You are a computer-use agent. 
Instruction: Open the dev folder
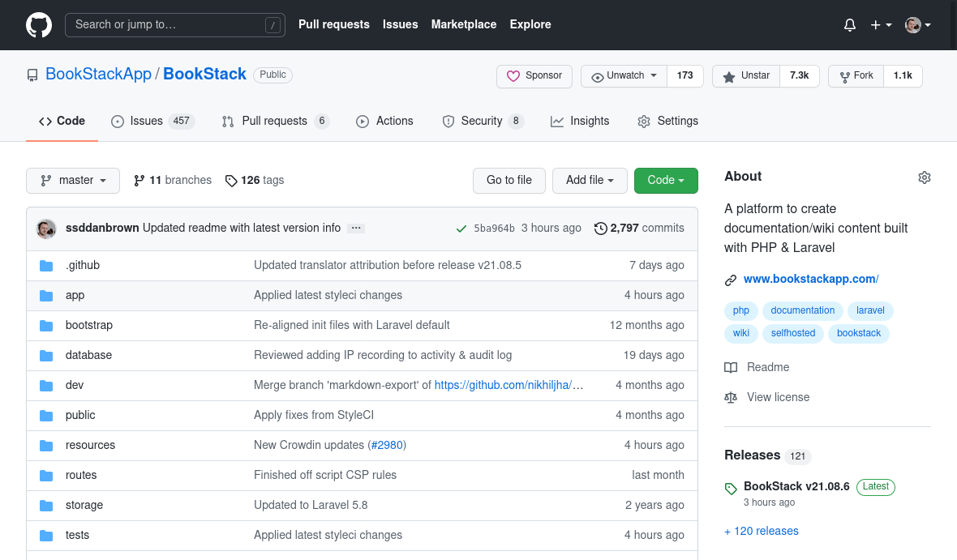pos(75,385)
